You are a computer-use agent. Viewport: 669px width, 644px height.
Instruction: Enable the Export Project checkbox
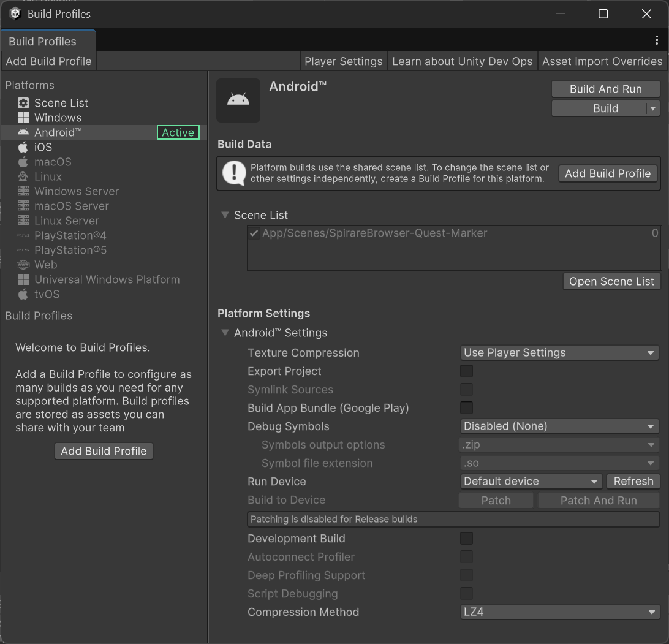pyautogui.click(x=466, y=371)
